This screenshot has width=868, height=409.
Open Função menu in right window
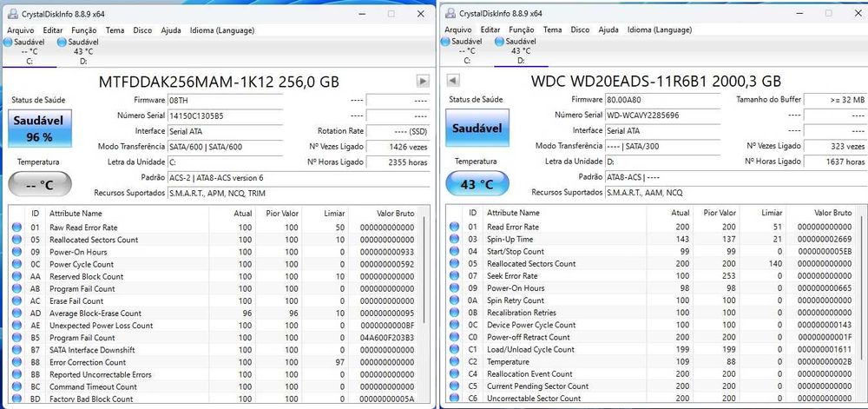tap(522, 30)
